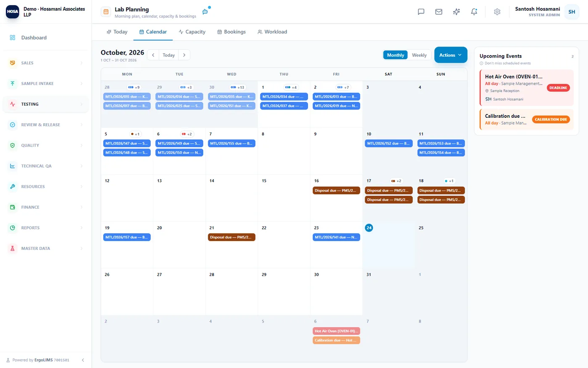Click the Sample Intake upload icon
The width and height of the screenshot is (588, 368).
tap(13, 83)
